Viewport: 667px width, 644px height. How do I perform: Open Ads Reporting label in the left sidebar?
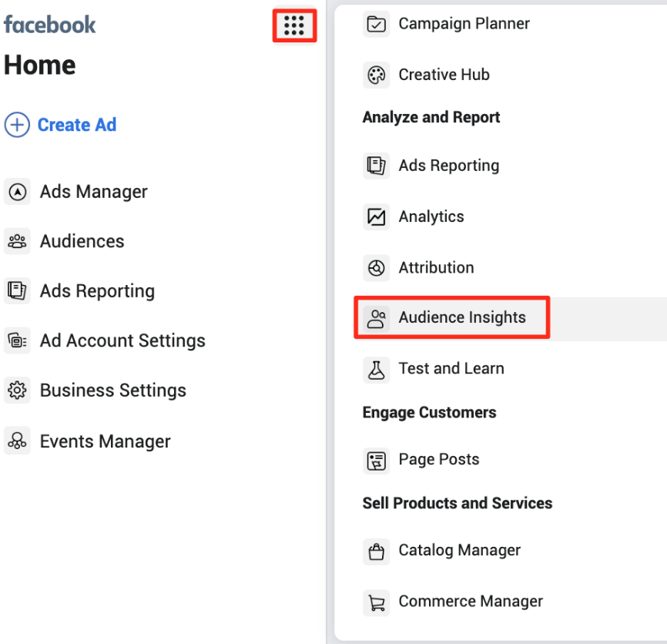click(97, 291)
